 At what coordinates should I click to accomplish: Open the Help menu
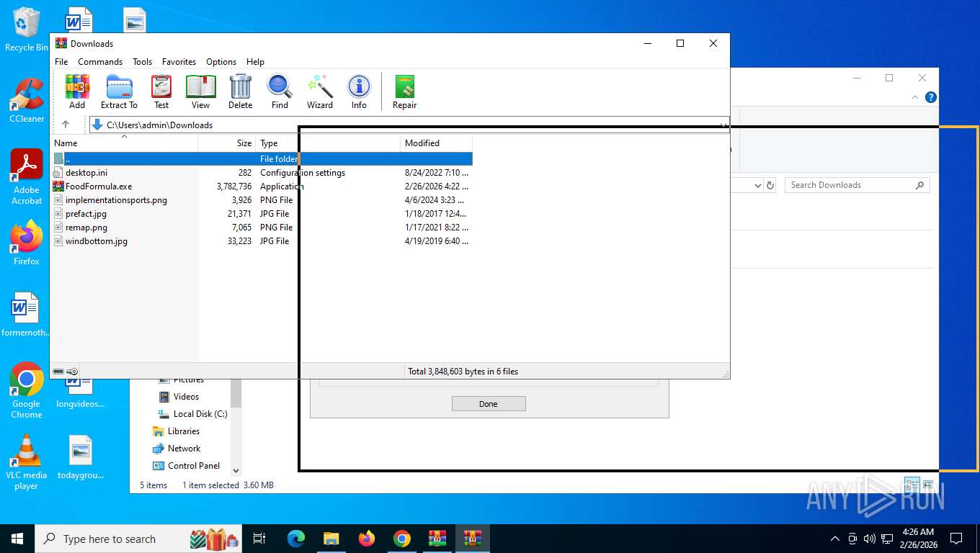(x=255, y=62)
